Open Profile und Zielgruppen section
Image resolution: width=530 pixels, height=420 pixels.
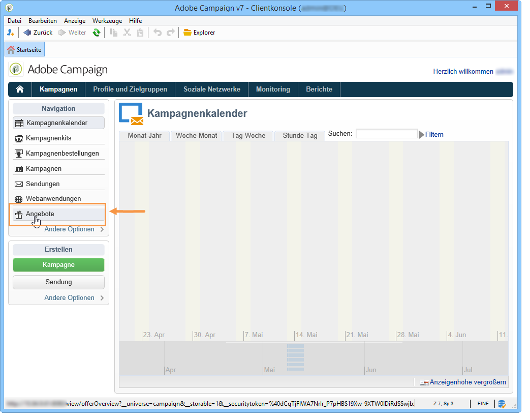[130, 89]
